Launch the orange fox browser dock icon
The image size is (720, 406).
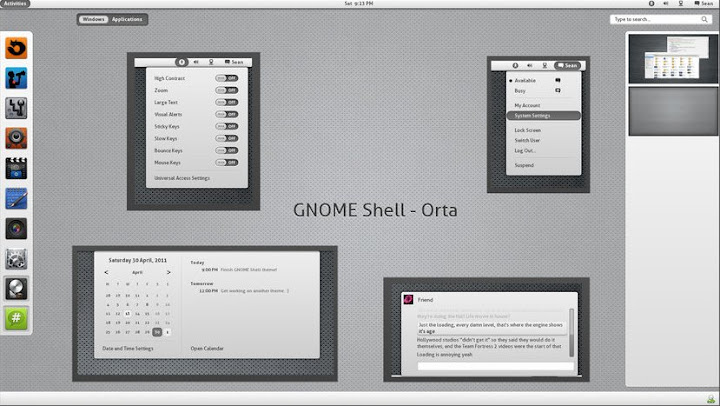point(17,48)
